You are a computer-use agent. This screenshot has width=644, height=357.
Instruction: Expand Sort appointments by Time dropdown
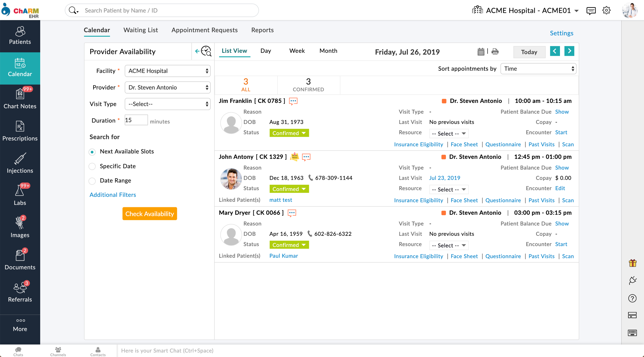[x=538, y=69]
